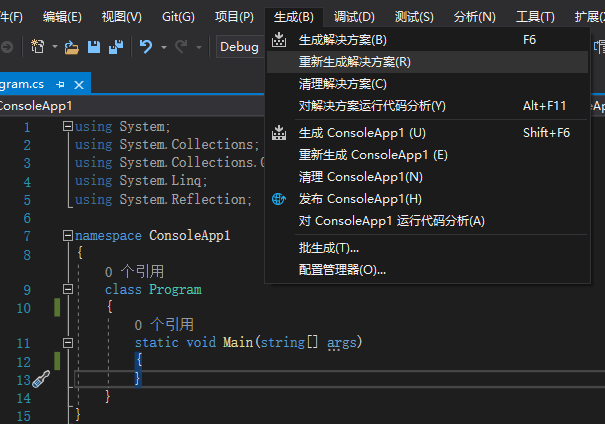
Task: Click the screwdriver quick actions icon
Action: [41, 379]
